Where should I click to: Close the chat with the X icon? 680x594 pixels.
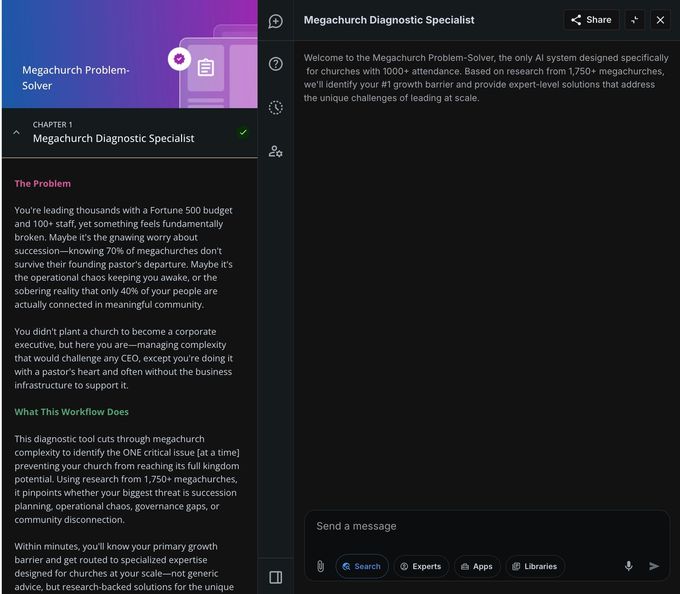660,20
